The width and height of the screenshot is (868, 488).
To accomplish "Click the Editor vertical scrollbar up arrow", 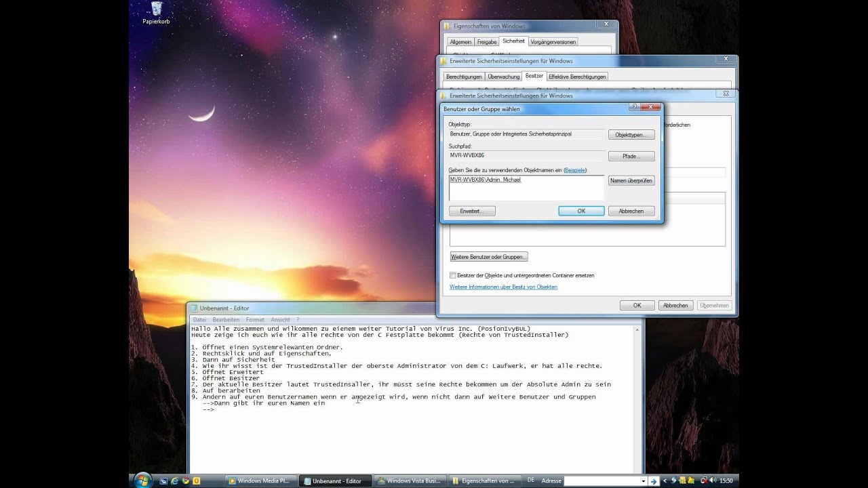I will pyautogui.click(x=637, y=329).
